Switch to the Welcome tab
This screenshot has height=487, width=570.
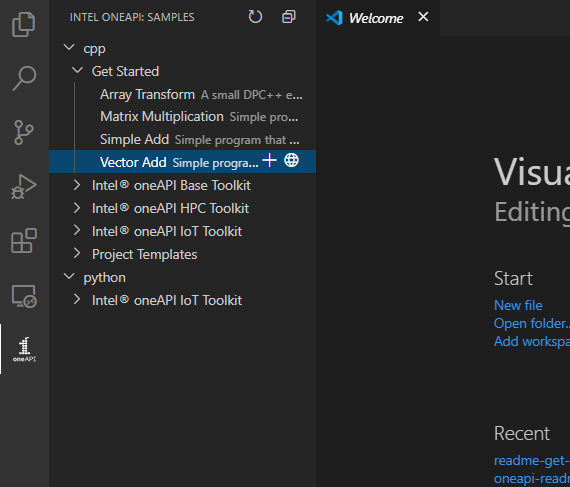(x=378, y=18)
